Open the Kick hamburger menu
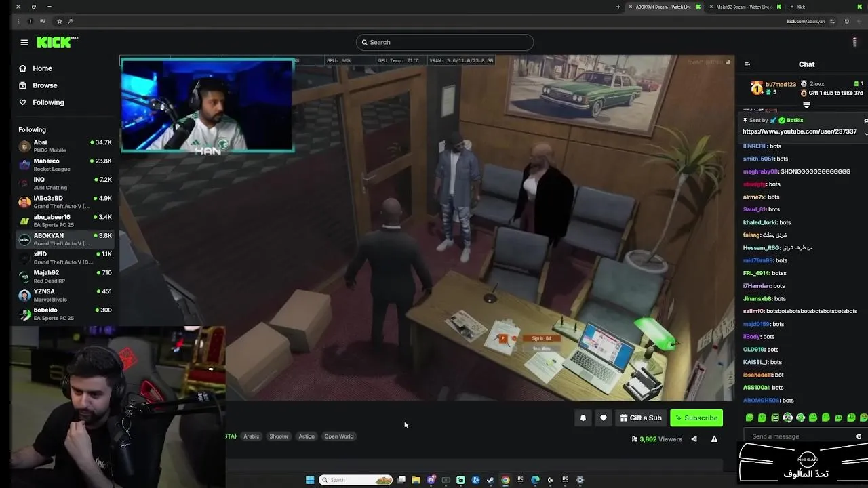Image resolution: width=868 pixels, height=488 pixels. coord(24,42)
